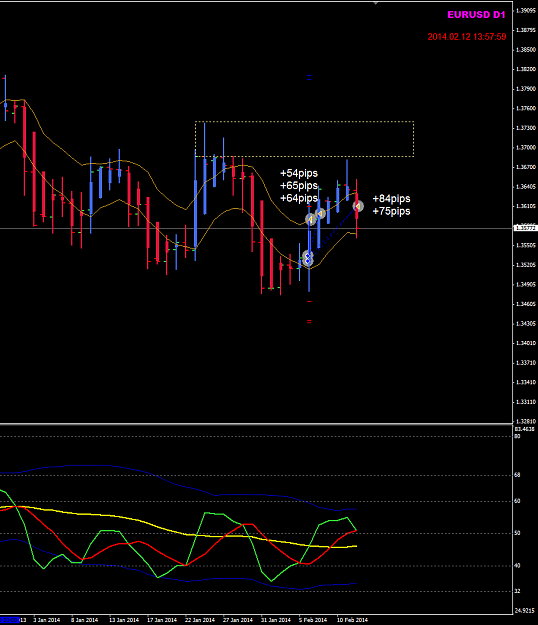Click the chart shift triangle on the top border

[375, 3]
